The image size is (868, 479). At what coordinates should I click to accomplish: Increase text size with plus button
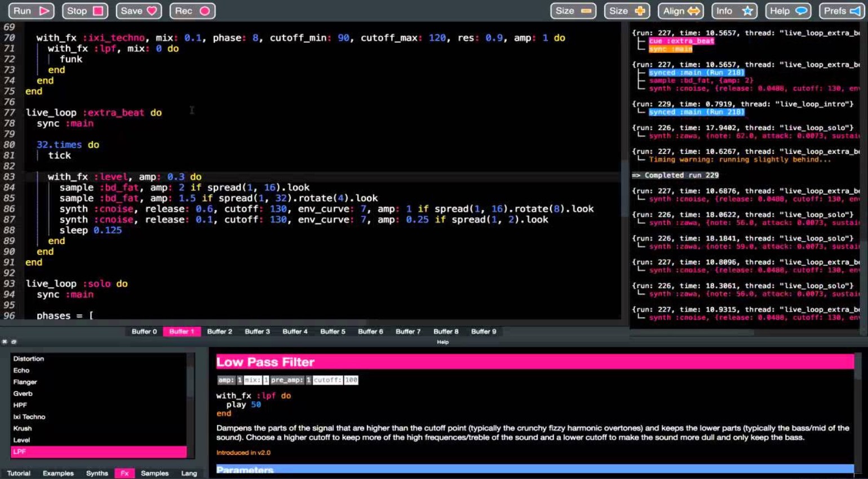(x=627, y=11)
